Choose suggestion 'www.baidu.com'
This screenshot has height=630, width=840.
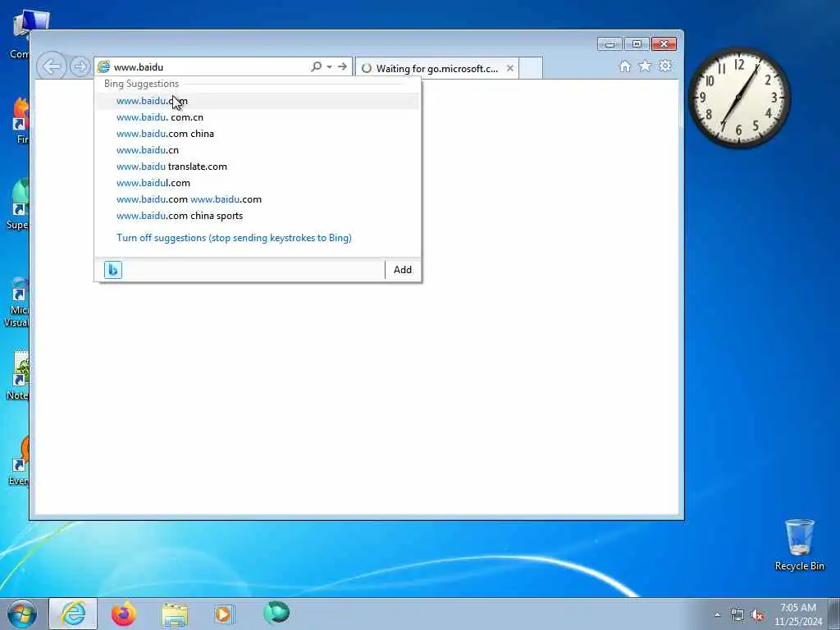pos(258,101)
